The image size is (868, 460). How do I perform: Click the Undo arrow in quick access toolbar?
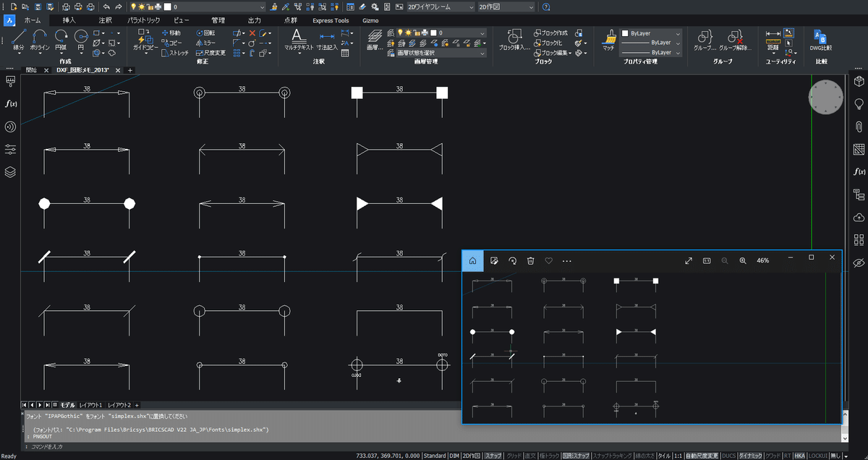pyautogui.click(x=107, y=7)
